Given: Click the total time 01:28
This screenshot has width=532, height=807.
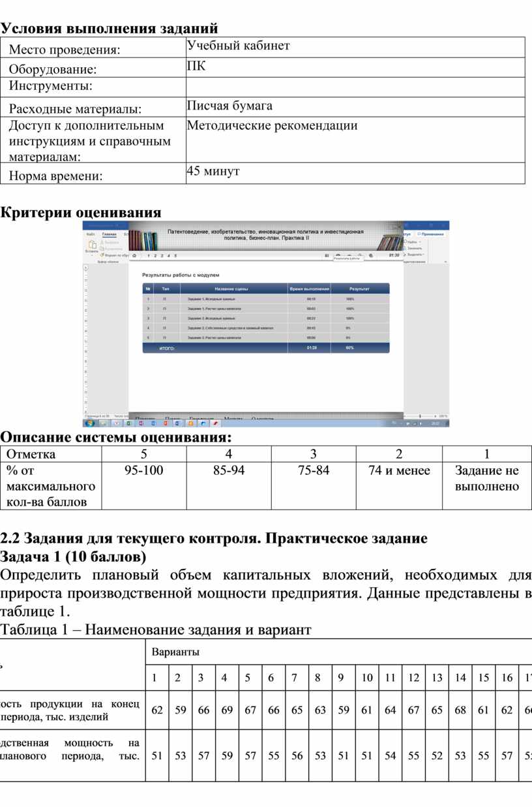Looking at the screenshot, I should [312, 348].
